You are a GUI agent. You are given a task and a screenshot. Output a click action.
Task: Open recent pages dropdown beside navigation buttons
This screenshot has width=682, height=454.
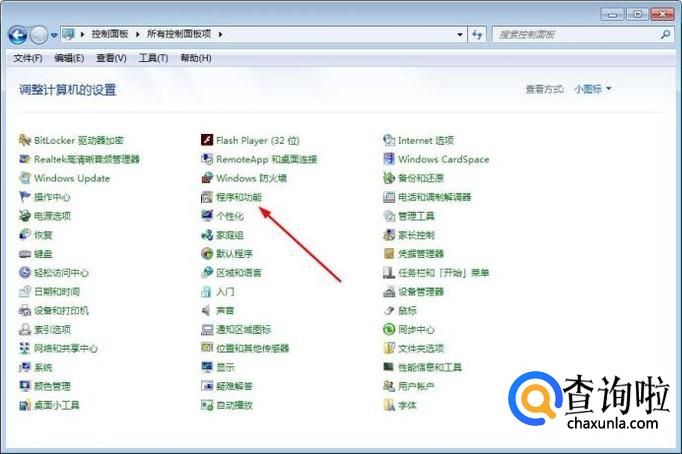tap(54, 35)
